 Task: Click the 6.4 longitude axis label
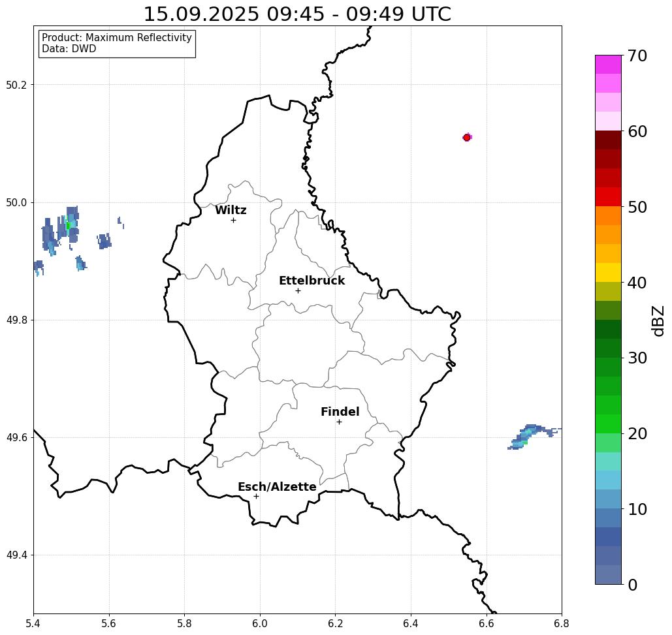[x=411, y=623]
